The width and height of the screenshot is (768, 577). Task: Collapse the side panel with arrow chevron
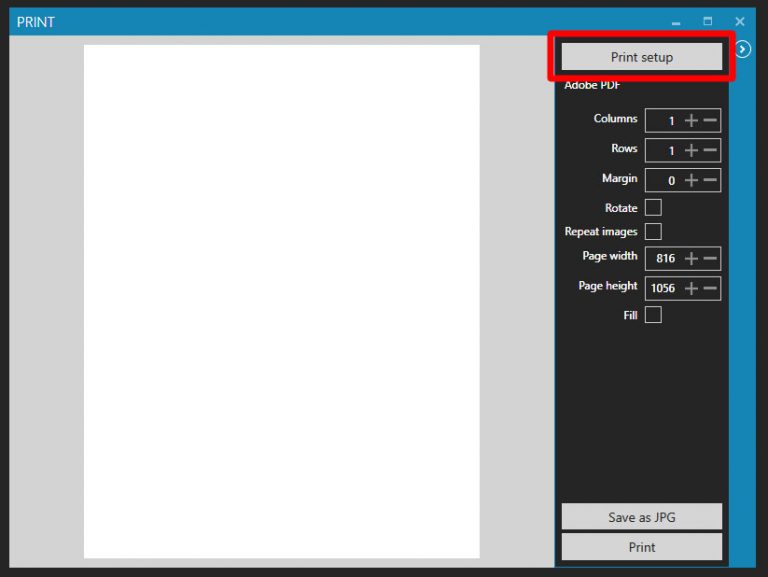coord(743,49)
